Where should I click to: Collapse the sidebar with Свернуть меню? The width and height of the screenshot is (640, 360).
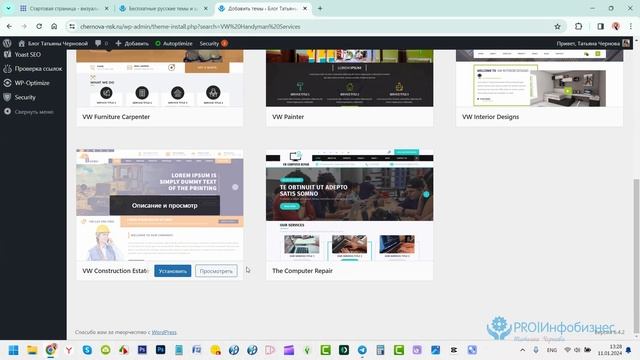tap(33, 111)
